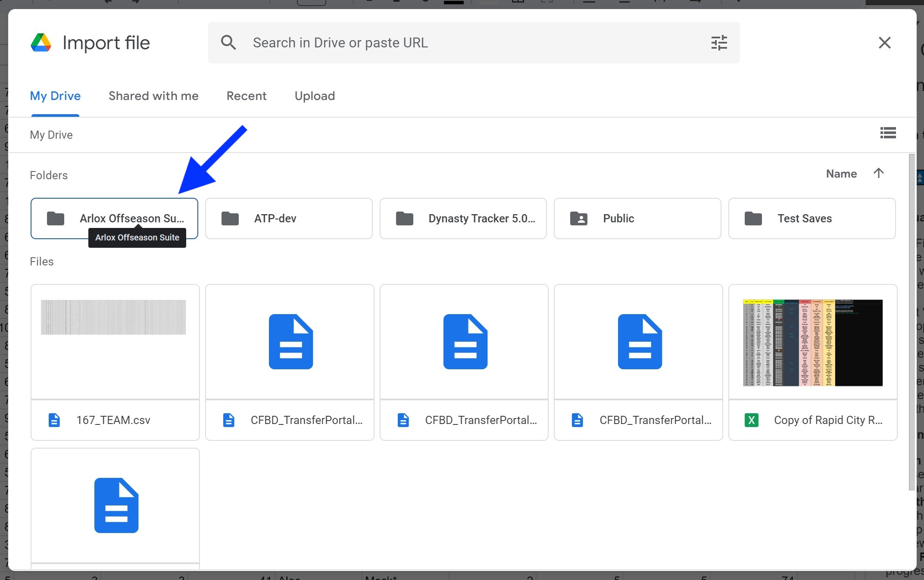Viewport: 924px width, 580px height.
Task: Open advanced search filter options icon
Action: tap(719, 43)
